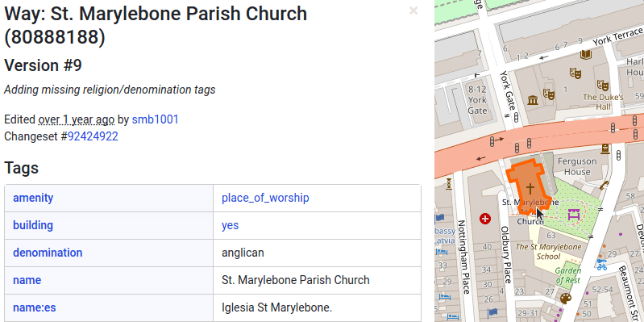Click house number '29-31'
This screenshot has width=644, height=322.
pyautogui.click(x=528, y=313)
